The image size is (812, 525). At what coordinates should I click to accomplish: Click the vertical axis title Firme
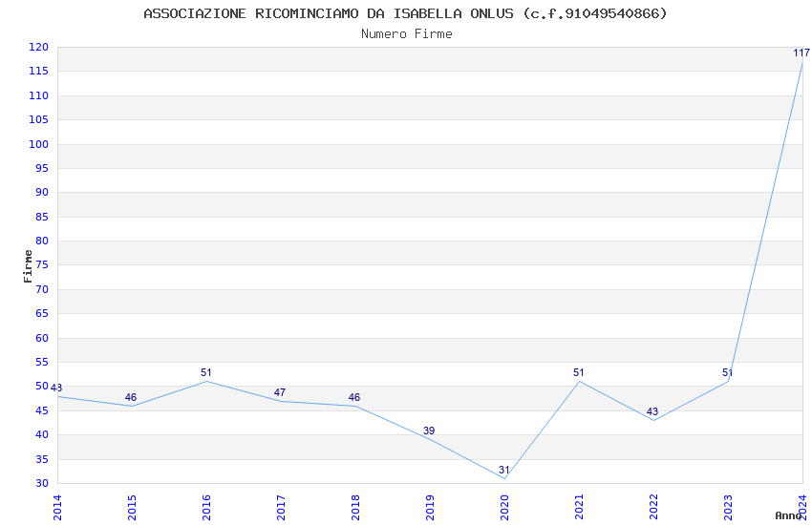coord(28,266)
